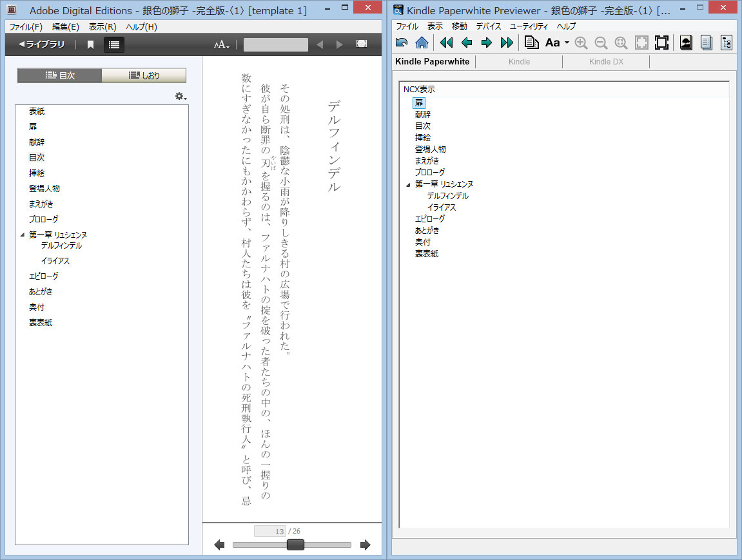The image size is (742, 560).
Task: Open the Aa font dropdown in Kindle Previewer
Action: click(x=557, y=43)
